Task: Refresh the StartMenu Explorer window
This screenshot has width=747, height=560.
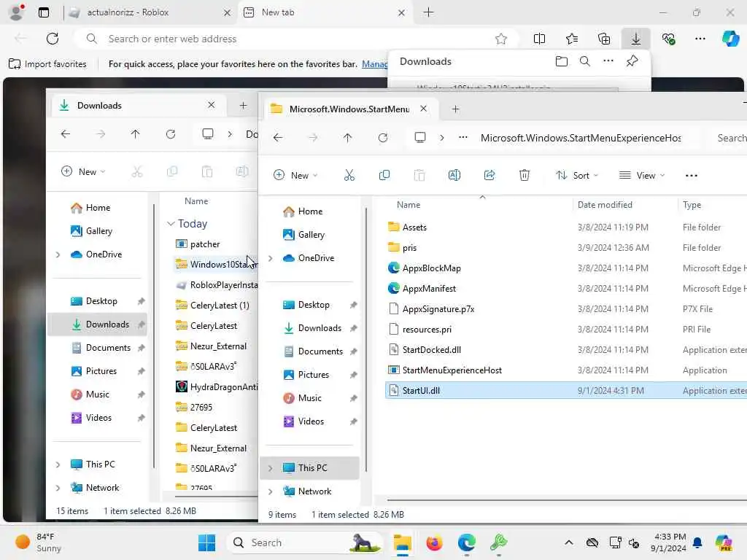Action: pos(382,138)
